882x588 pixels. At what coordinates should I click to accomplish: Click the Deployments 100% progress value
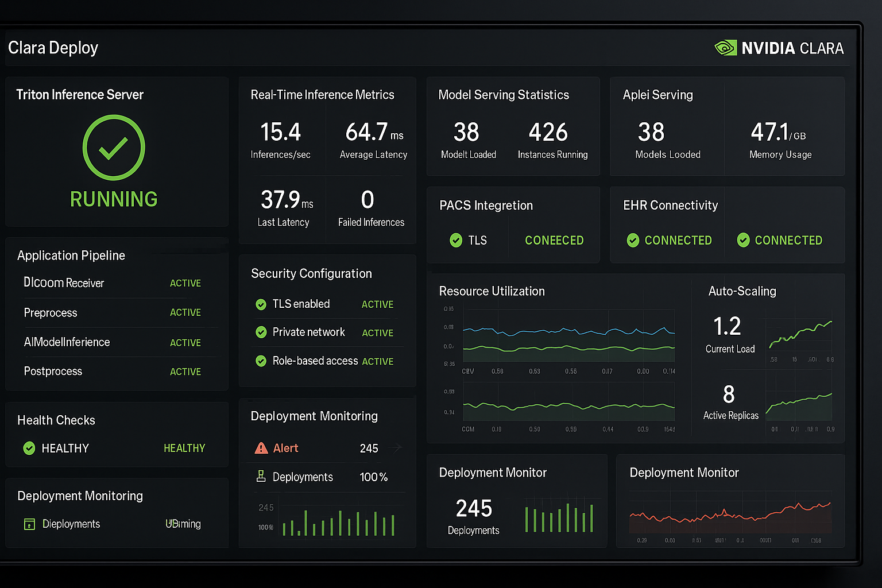pos(374,477)
